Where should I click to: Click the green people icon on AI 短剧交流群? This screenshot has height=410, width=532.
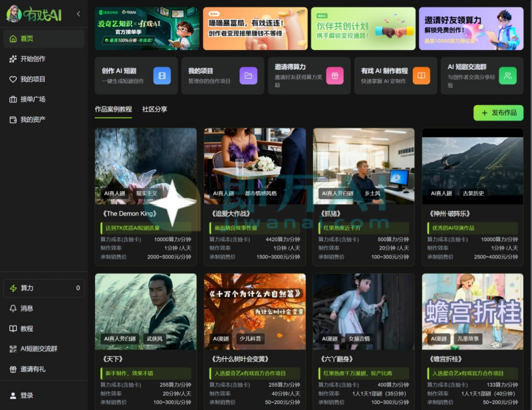(507, 75)
